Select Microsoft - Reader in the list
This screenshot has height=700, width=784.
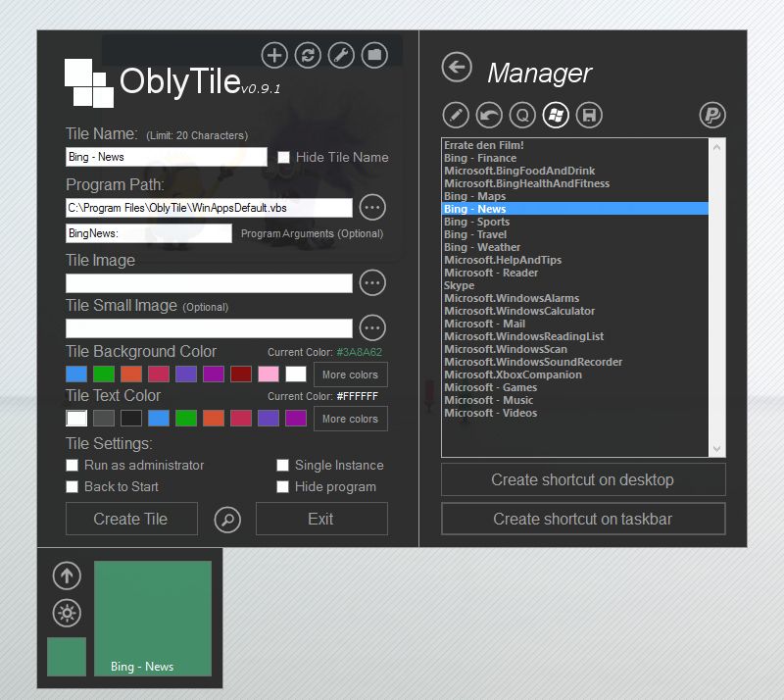[x=575, y=274]
